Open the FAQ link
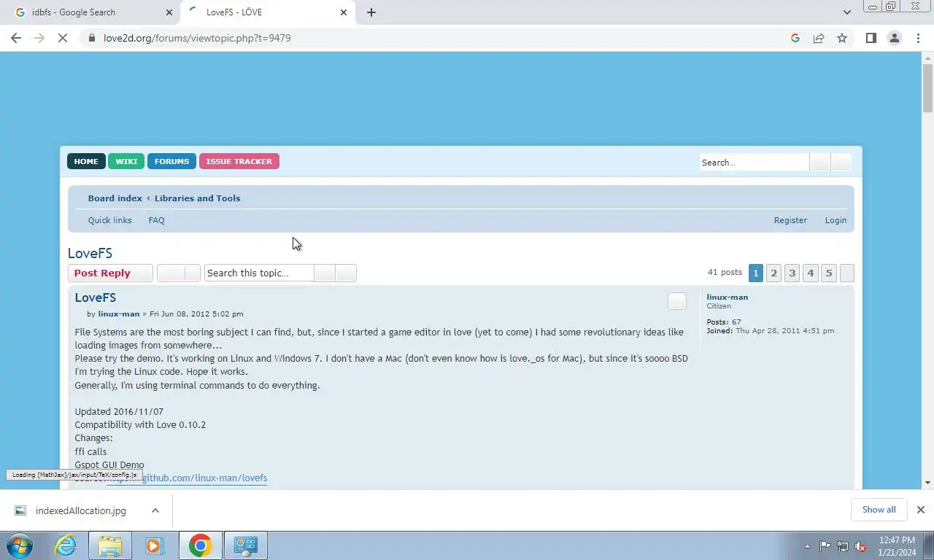Screen dimensions: 934x560 click(x=156, y=220)
